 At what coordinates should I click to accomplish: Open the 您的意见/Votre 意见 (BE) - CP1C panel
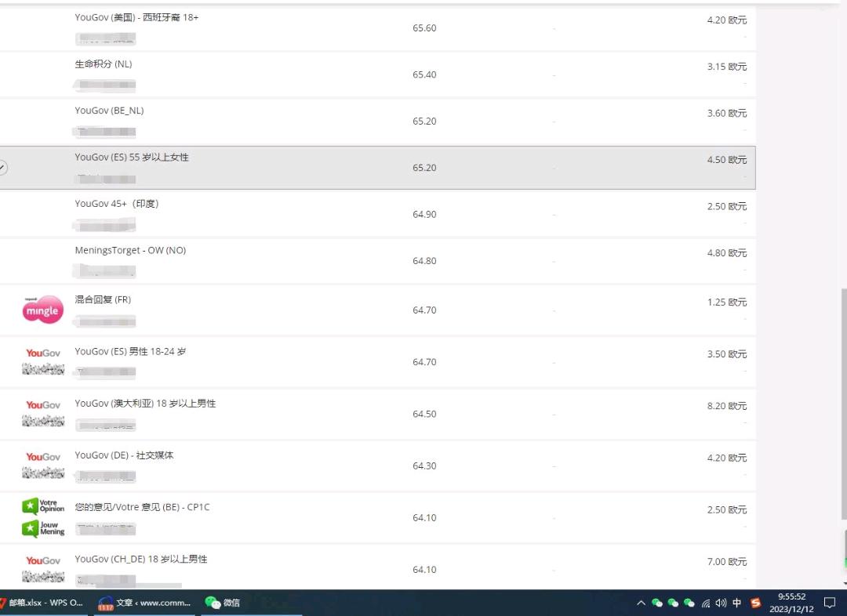[x=142, y=507]
